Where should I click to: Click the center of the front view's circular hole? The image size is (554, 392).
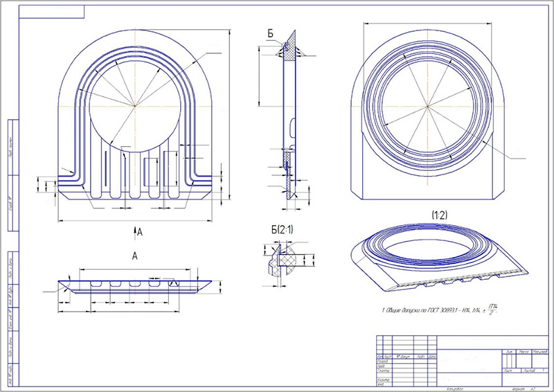133,105
